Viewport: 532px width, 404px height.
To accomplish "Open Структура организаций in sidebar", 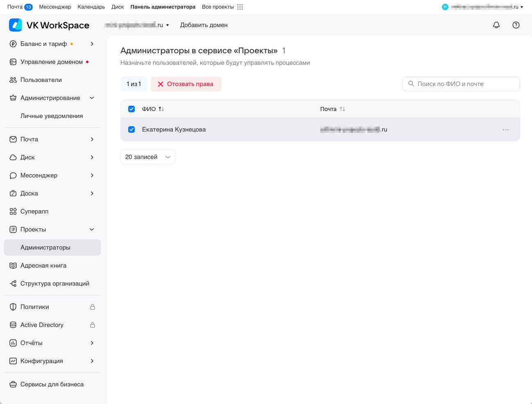I will click(x=54, y=284).
